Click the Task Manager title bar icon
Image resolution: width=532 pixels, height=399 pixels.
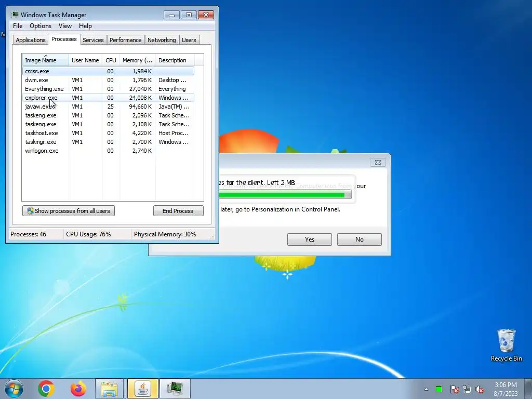pos(14,15)
